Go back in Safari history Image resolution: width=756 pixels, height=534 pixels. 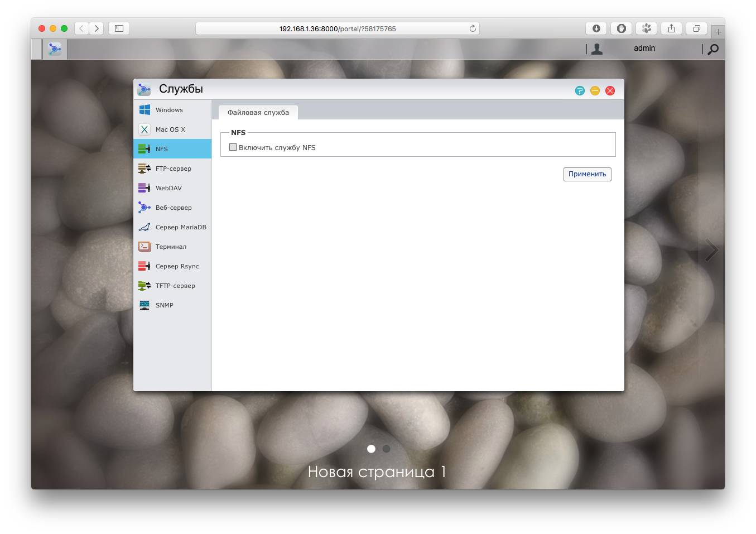coord(81,28)
